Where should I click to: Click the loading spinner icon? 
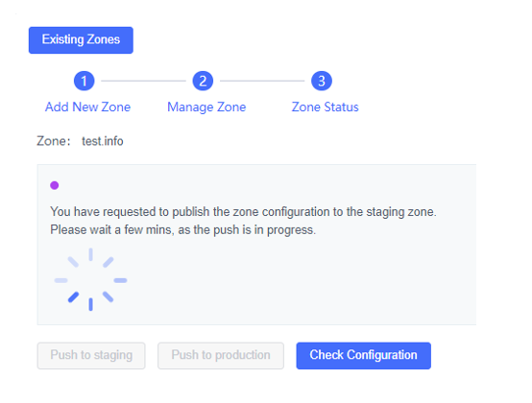(90, 279)
